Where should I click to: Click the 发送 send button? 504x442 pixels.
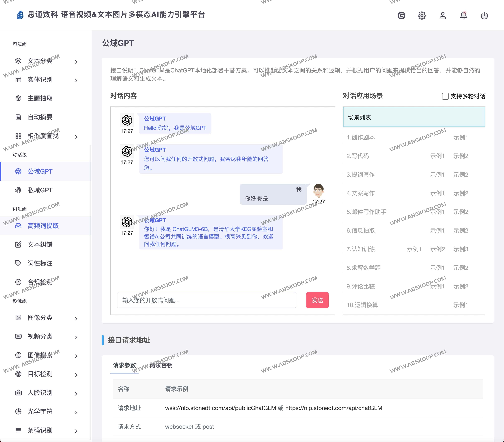(317, 300)
